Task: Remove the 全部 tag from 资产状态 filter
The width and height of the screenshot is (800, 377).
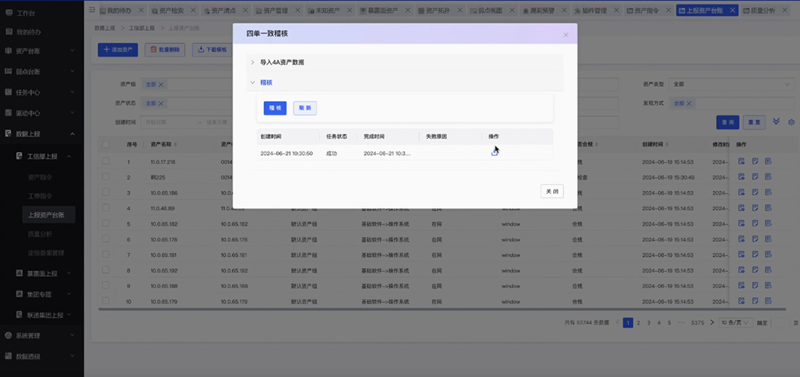Action: click(x=161, y=104)
